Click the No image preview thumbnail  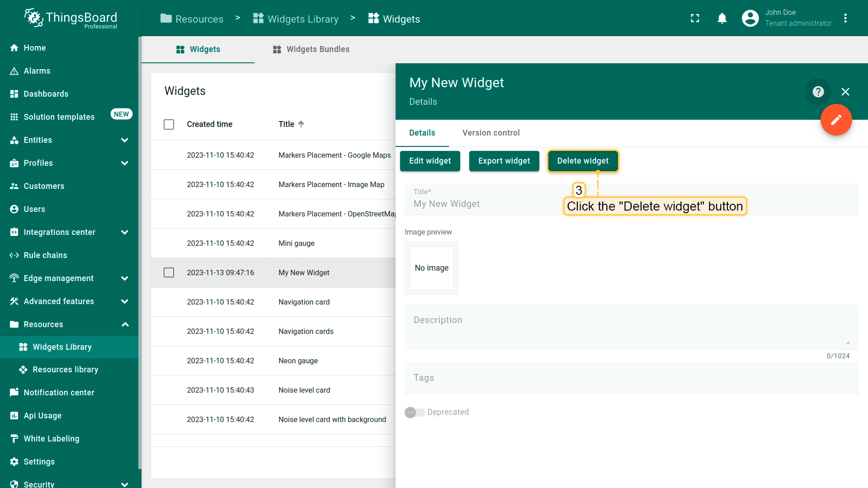coord(431,268)
